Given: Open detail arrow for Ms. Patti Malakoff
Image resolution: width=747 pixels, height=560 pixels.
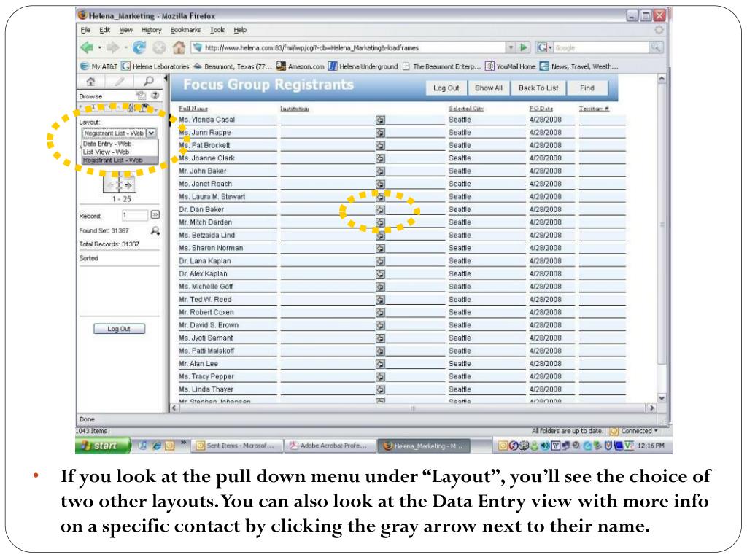Looking at the screenshot, I should point(380,351).
